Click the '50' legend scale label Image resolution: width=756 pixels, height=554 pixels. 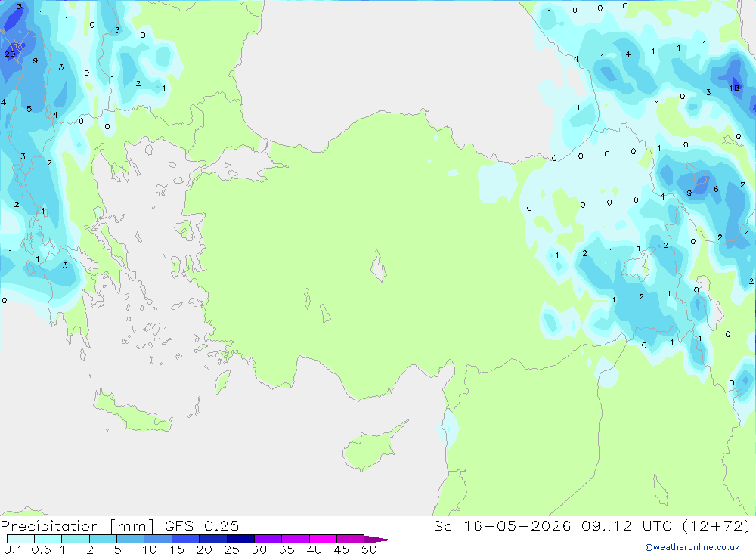tap(369, 549)
